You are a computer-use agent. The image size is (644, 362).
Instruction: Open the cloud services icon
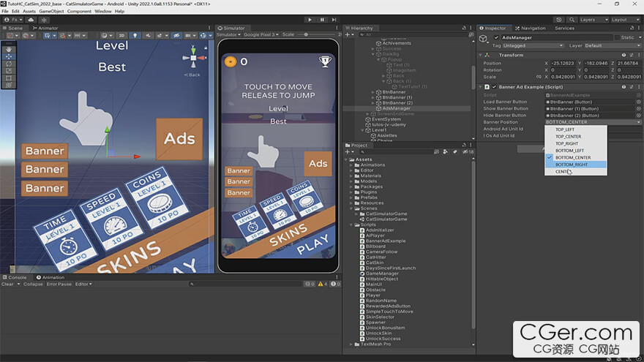tap(32, 20)
